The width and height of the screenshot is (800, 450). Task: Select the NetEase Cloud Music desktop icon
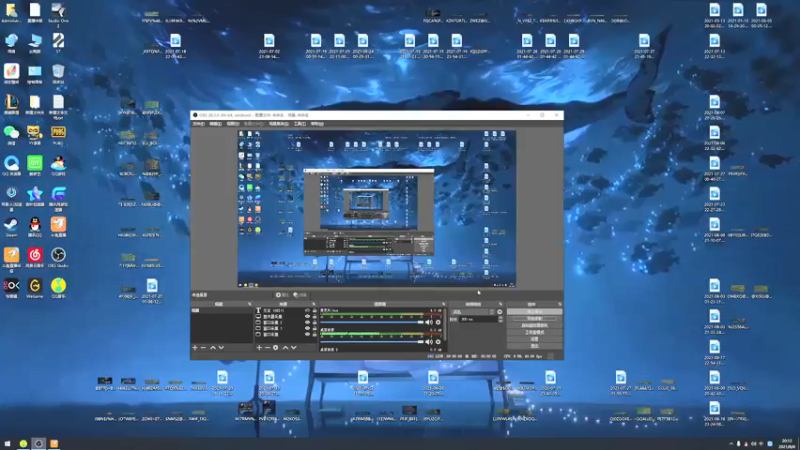[x=35, y=258]
